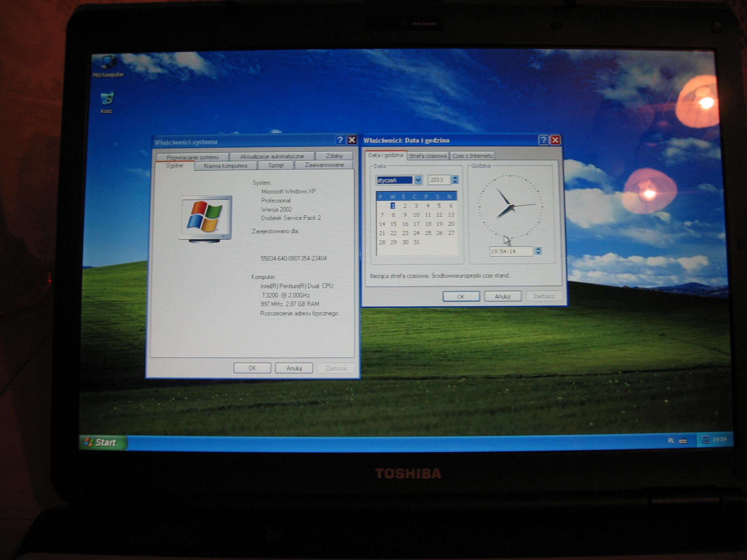
Task: Decrease the year with the down arrow
Action: coord(455,182)
